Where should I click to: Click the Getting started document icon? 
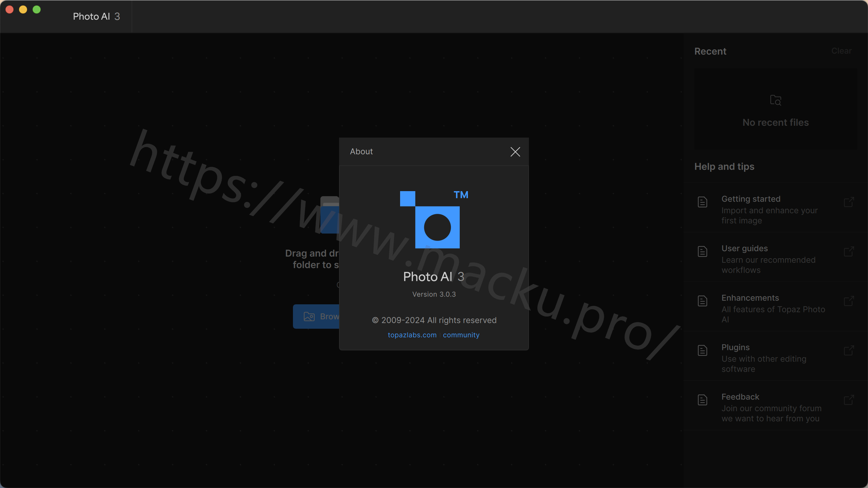[x=702, y=202]
